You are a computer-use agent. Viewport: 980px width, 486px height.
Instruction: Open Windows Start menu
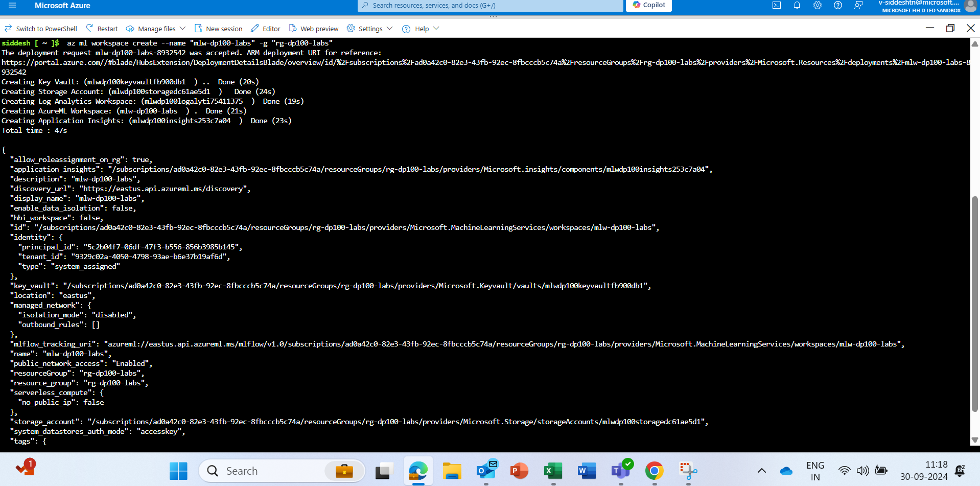tap(178, 471)
